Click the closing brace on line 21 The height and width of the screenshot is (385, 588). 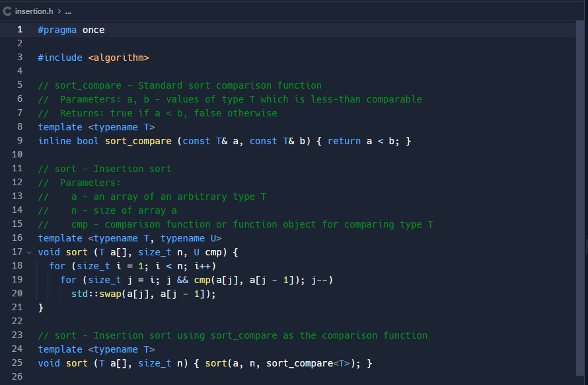[40, 308]
